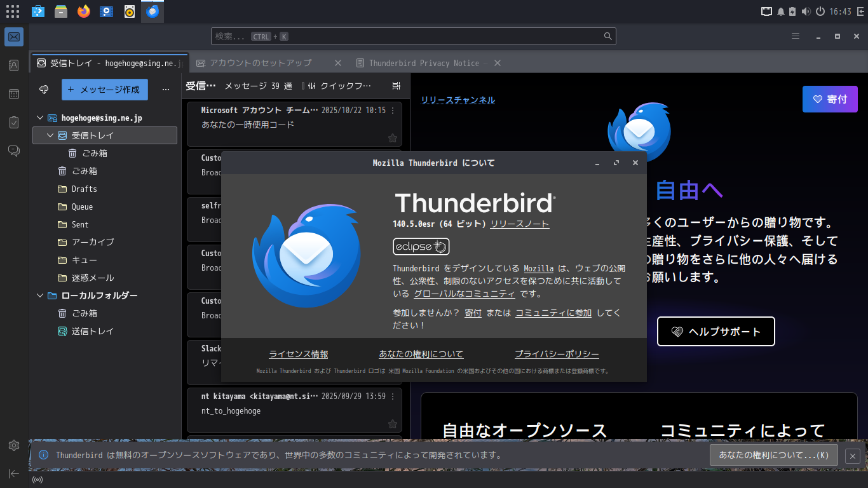This screenshot has width=868, height=488.
Task: Select the キュー folder
Action: [x=105, y=260]
